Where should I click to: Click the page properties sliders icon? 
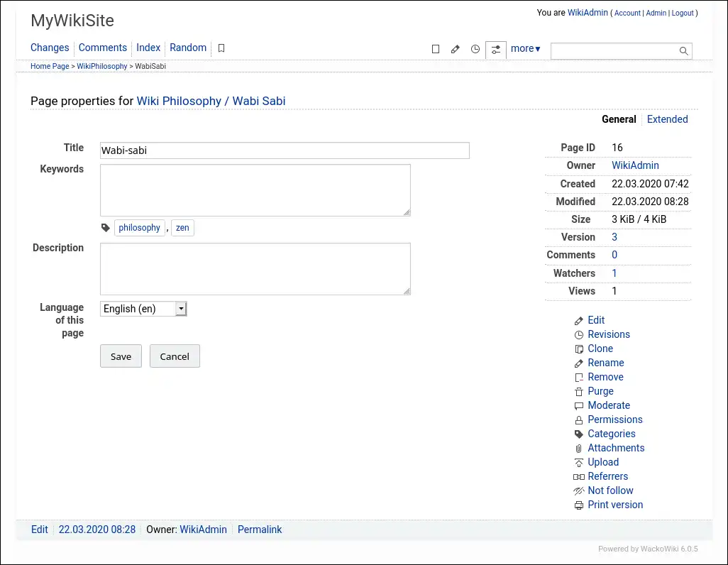[x=495, y=49]
